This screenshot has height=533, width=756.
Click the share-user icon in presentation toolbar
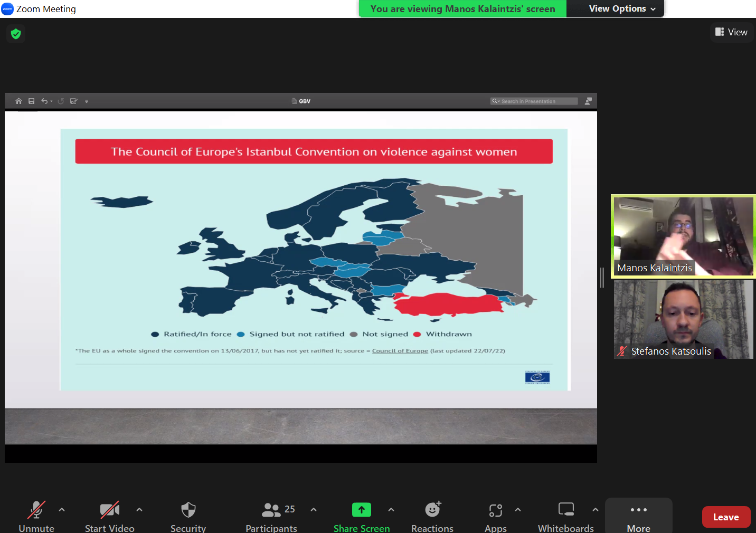pos(588,101)
